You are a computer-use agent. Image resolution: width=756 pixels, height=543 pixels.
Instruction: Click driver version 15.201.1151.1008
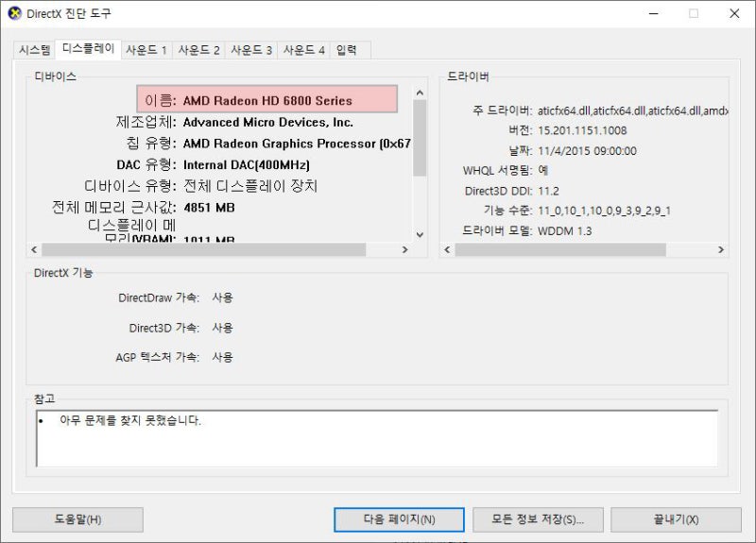click(582, 130)
